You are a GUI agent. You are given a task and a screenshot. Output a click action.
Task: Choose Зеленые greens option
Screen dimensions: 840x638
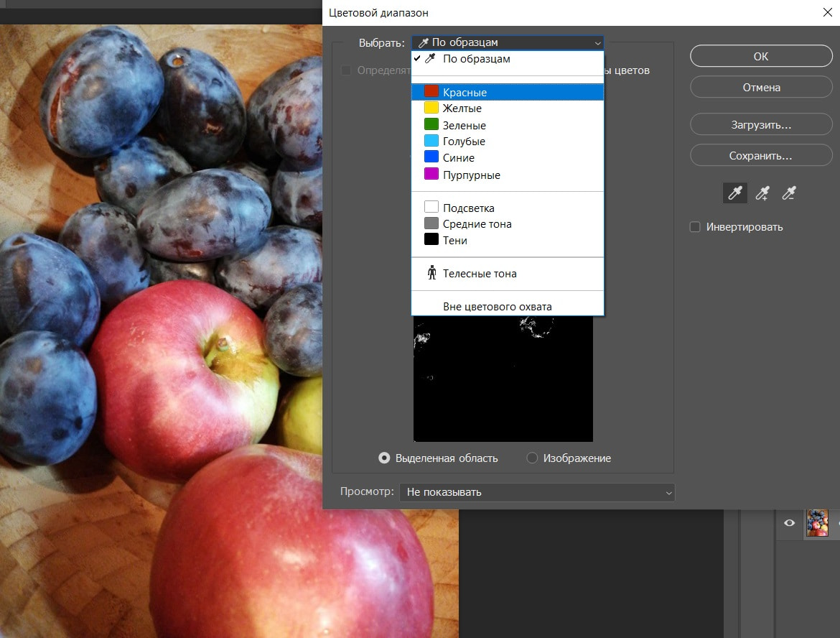pyautogui.click(x=508, y=126)
